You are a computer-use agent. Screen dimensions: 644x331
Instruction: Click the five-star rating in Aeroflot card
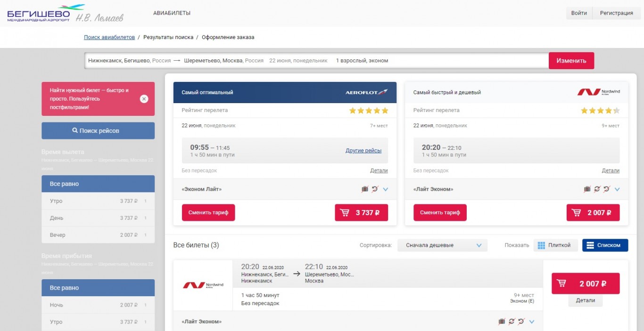tap(369, 111)
